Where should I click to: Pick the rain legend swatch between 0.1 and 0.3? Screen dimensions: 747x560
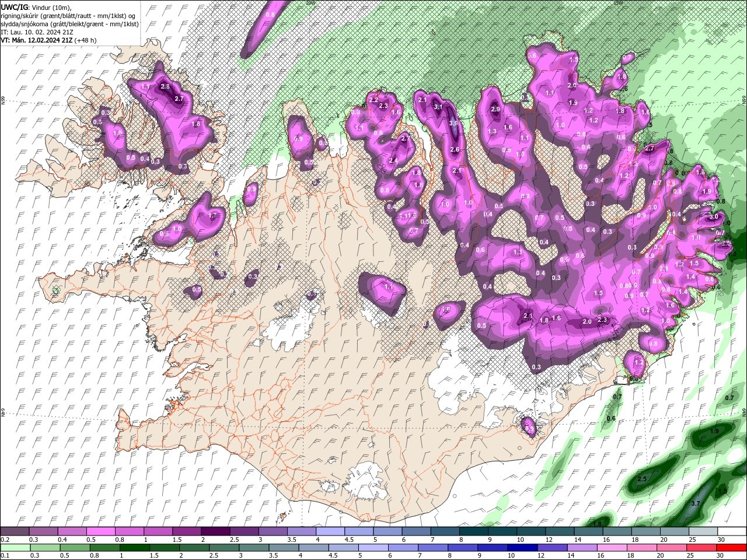15,548
